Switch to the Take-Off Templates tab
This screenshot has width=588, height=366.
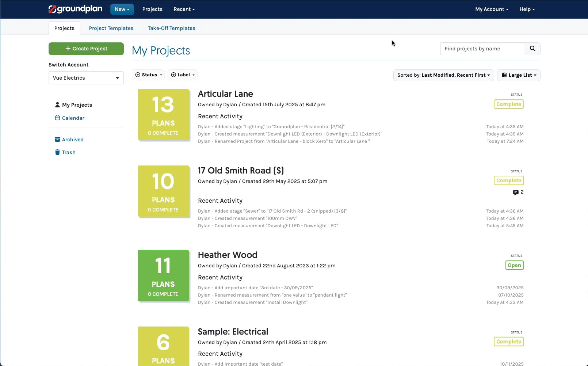click(x=171, y=28)
